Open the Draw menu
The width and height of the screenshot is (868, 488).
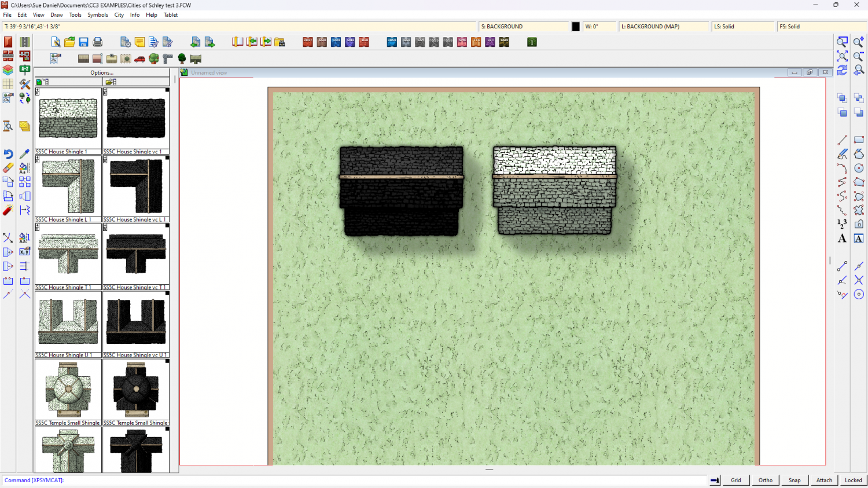point(57,15)
